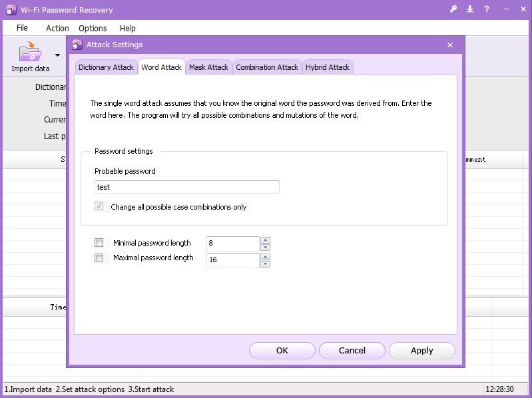The image size is (532, 398).
Task: Click the question mark help icon
Action: pyautogui.click(x=487, y=9)
